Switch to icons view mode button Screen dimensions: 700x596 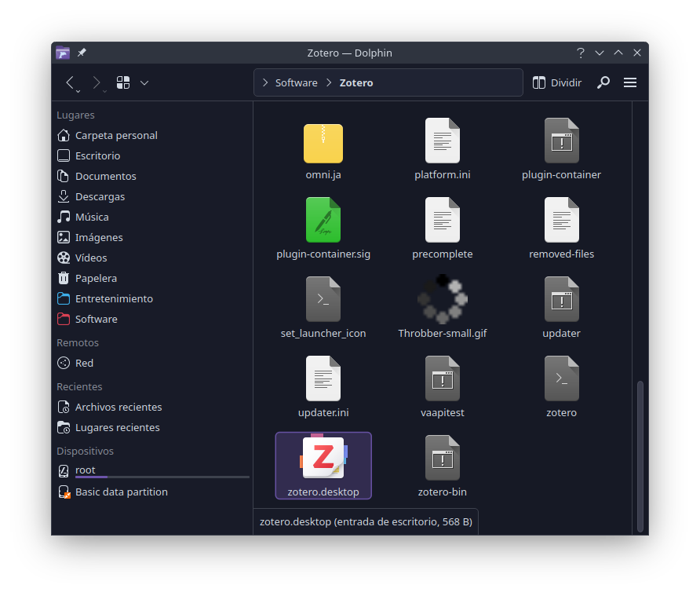click(123, 82)
